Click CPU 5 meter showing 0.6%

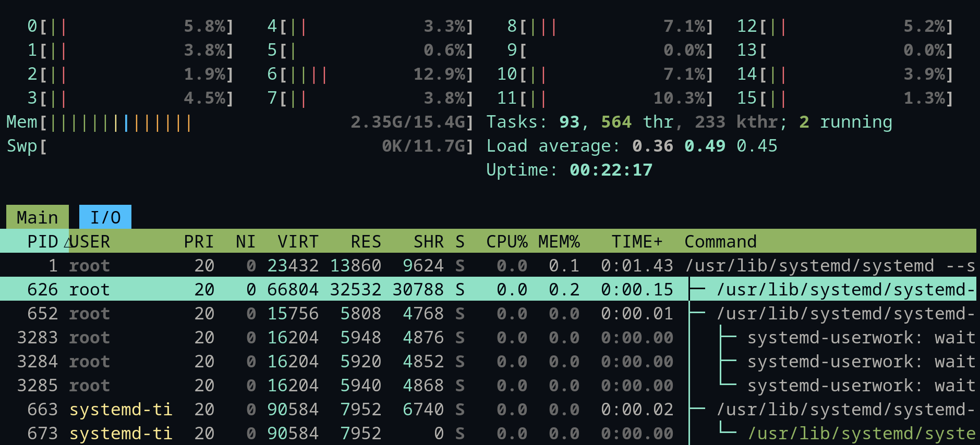click(x=370, y=50)
